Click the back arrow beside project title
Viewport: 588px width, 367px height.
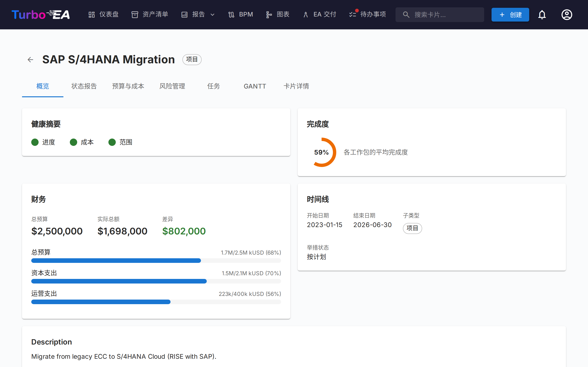[30, 60]
